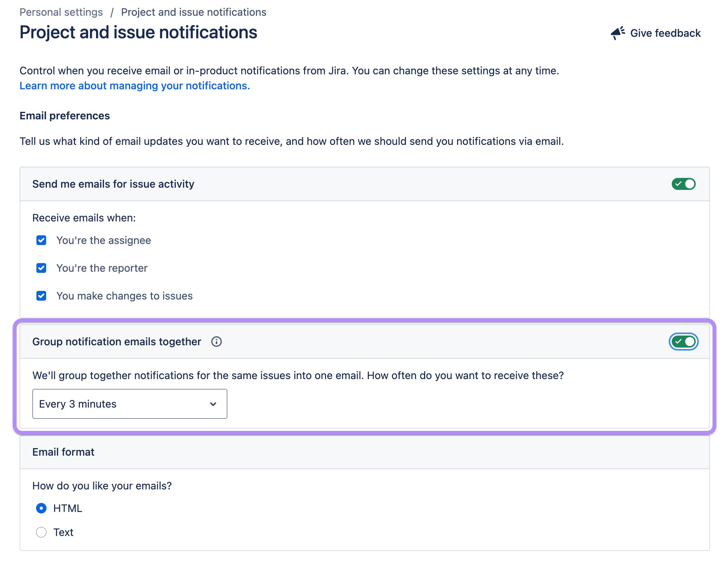Click the Email preferences heading
The width and height of the screenshot is (728, 575).
pos(65,115)
